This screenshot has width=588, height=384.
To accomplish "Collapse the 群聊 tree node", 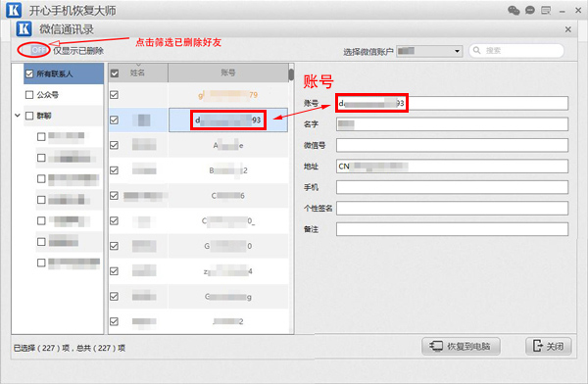I will tap(18, 116).
